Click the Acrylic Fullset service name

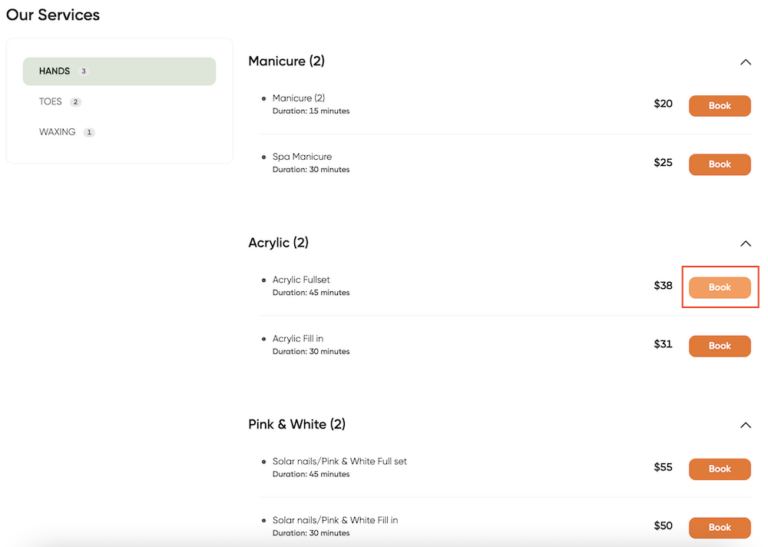coord(301,280)
